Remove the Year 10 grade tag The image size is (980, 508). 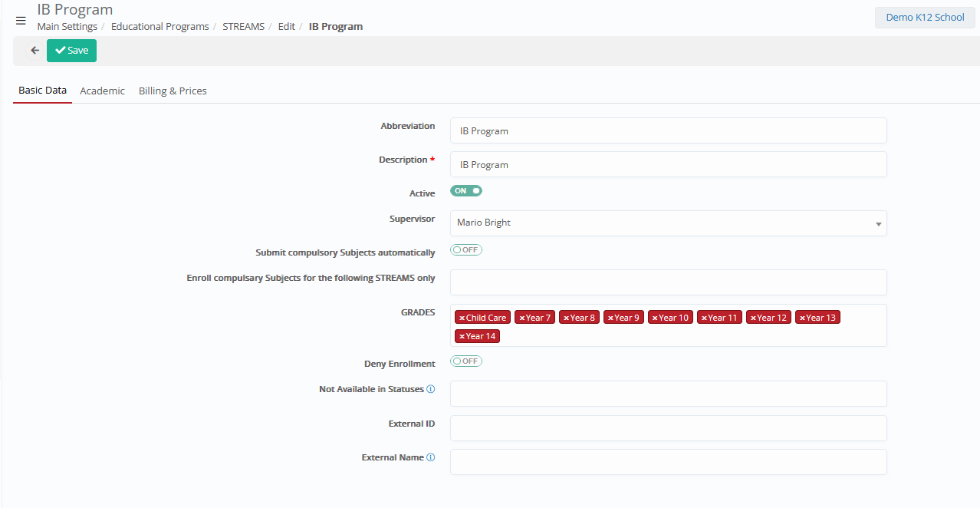point(655,318)
